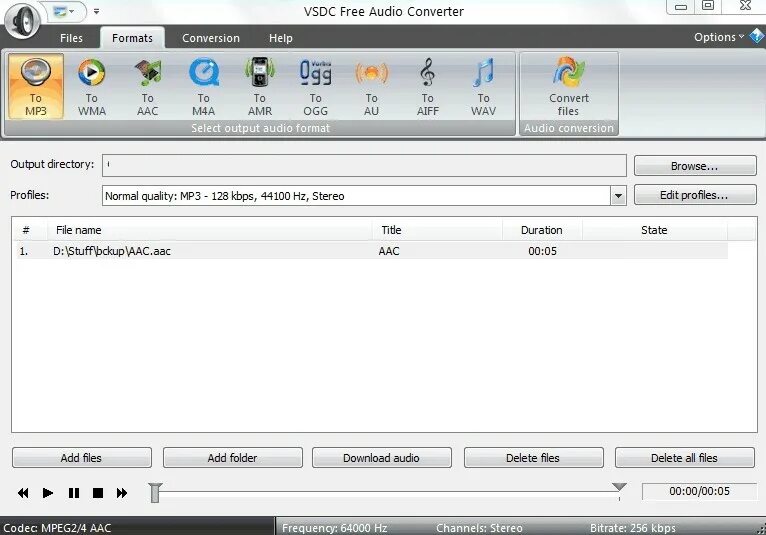Select To AMR output format

(x=260, y=86)
